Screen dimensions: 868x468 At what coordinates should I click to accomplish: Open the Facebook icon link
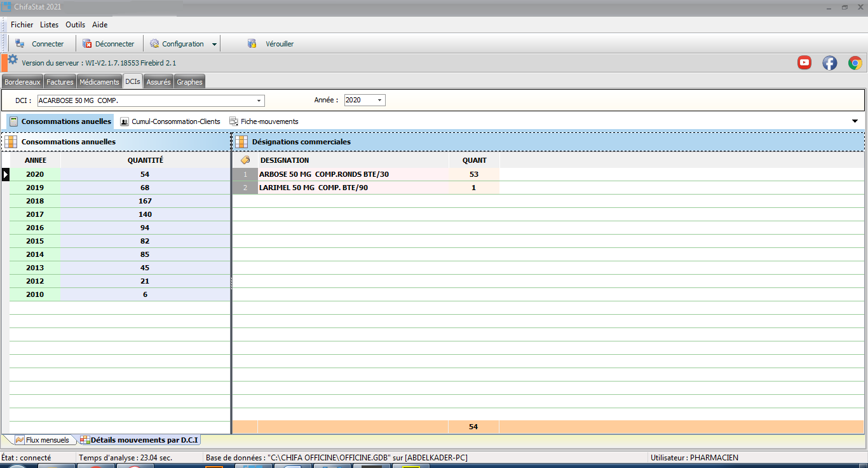click(829, 62)
